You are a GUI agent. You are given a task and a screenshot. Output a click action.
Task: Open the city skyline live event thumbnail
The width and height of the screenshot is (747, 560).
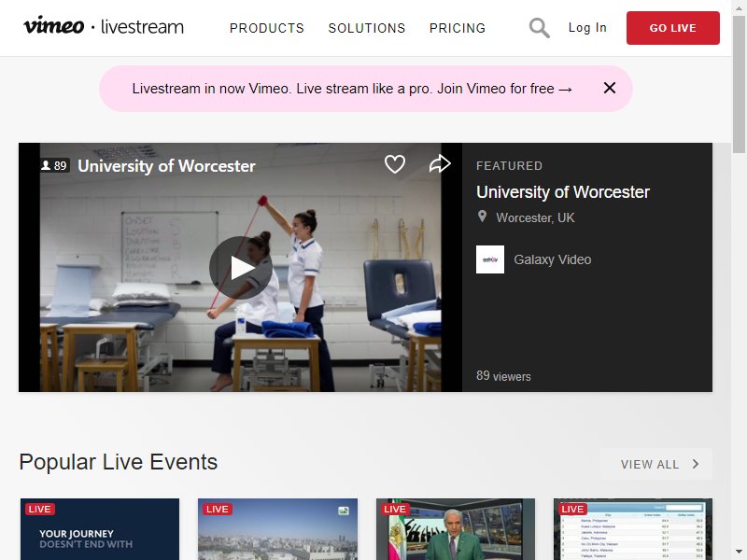(277, 529)
